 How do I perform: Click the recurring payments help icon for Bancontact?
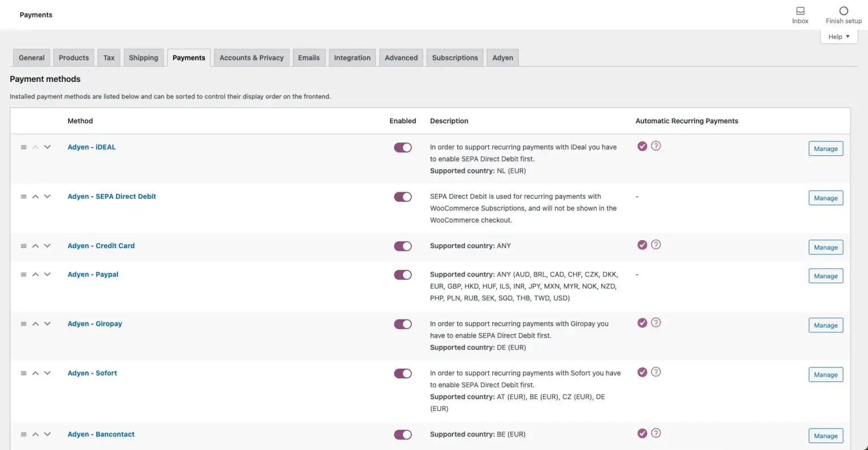pyautogui.click(x=656, y=433)
